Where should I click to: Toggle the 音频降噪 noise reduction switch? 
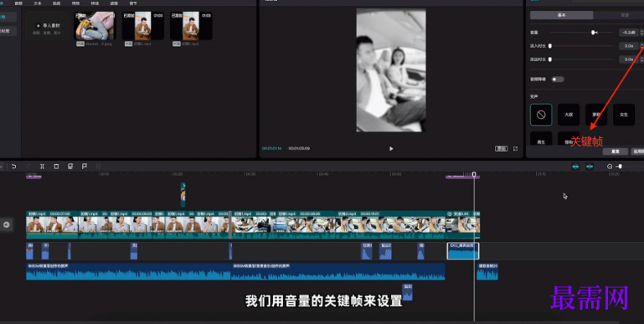(558, 80)
